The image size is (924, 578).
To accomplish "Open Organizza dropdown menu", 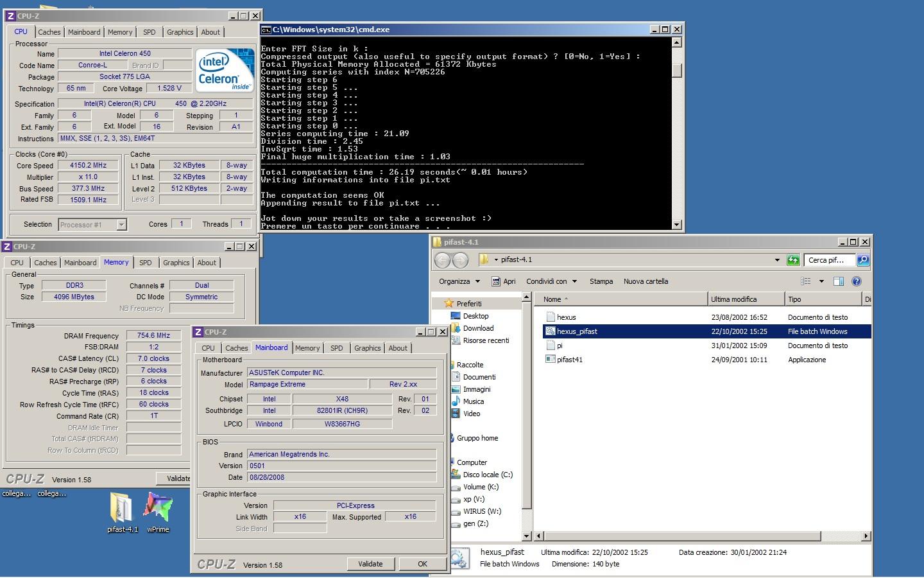I will pos(459,281).
